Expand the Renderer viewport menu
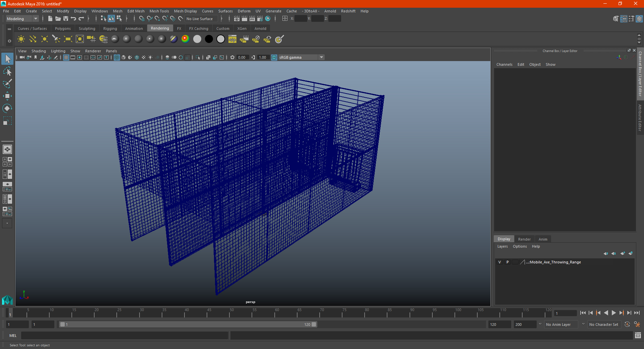This screenshot has width=644, height=349. tap(93, 51)
